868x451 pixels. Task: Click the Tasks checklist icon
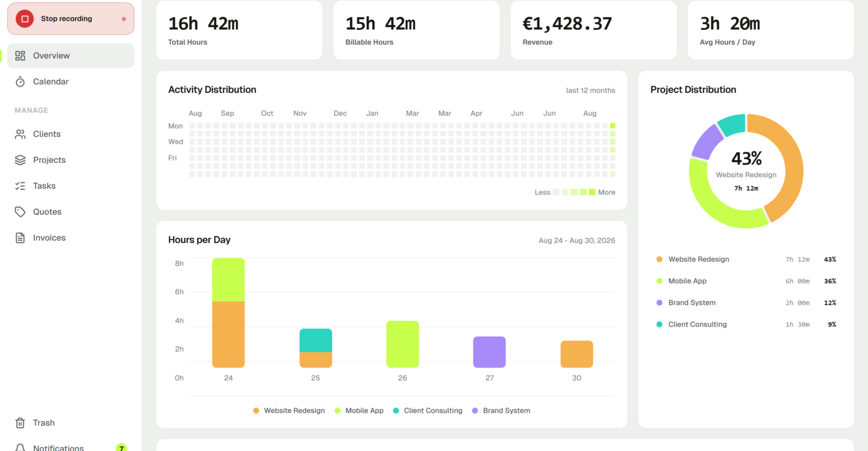tap(20, 186)
